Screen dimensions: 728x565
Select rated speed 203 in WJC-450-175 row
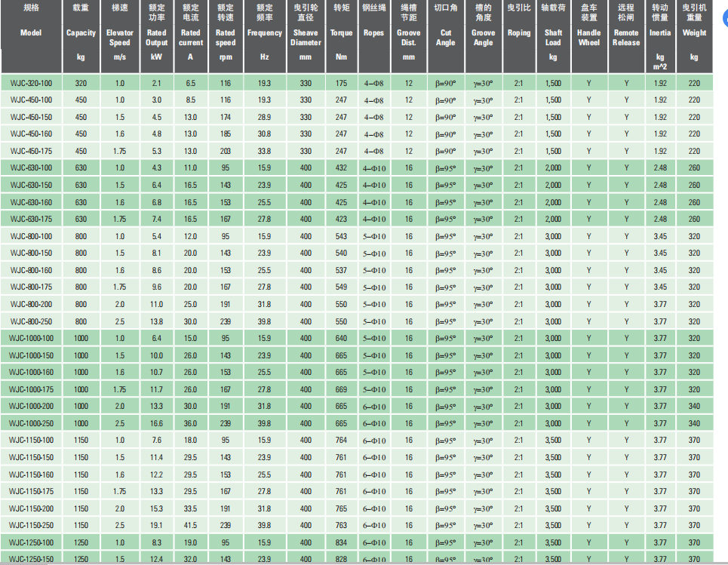coord(226,151)
